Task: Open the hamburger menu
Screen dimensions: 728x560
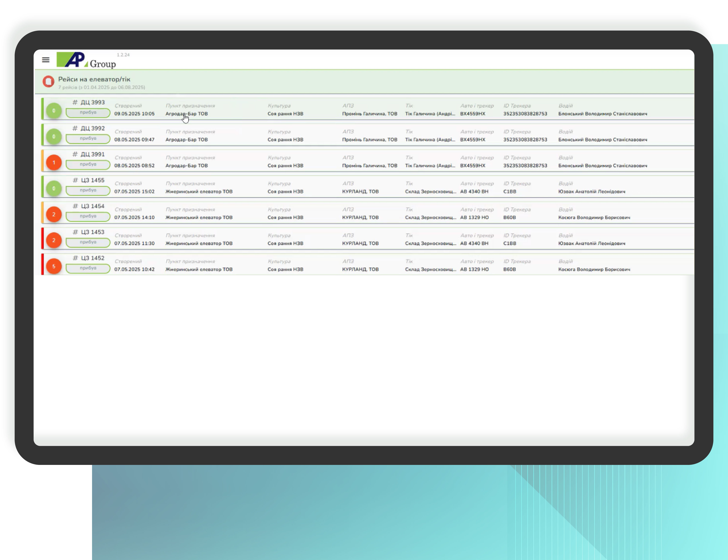Action: pyautogui.click(x=46, y=60)
